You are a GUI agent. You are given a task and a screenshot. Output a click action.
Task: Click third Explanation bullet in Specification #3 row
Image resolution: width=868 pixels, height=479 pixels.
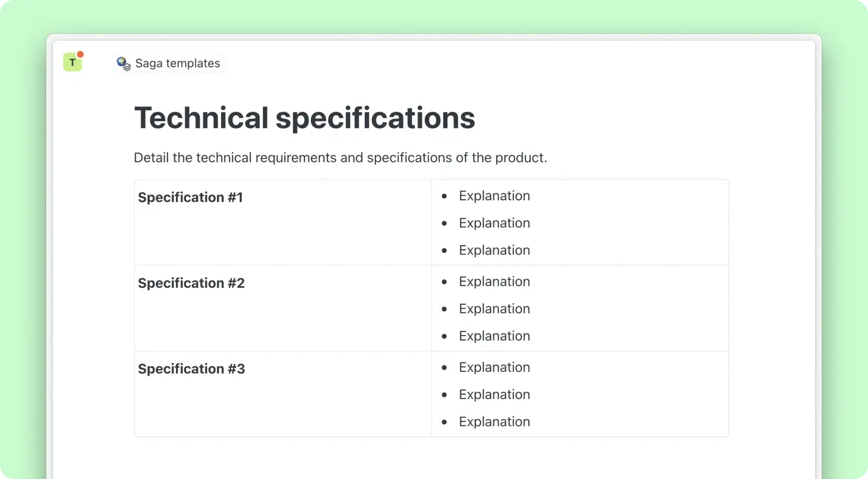(494, 422)
